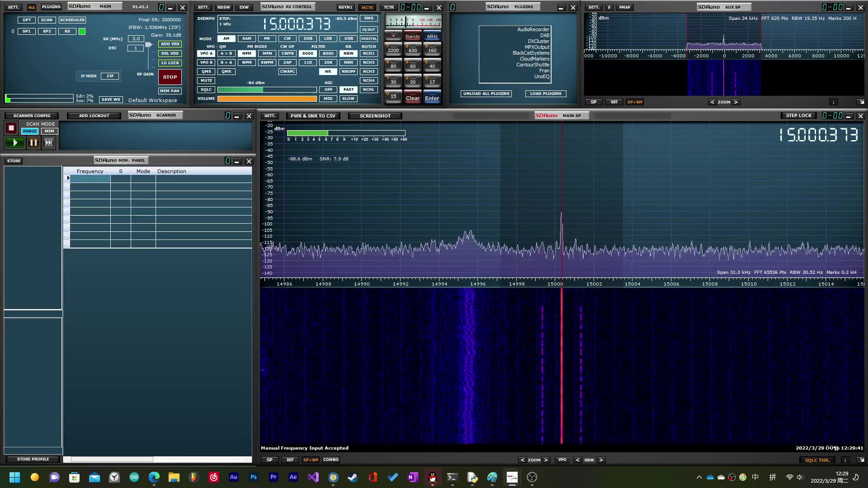
Task: Adjust the green SQLC squelch bar
Action: [x=267, y=89]
